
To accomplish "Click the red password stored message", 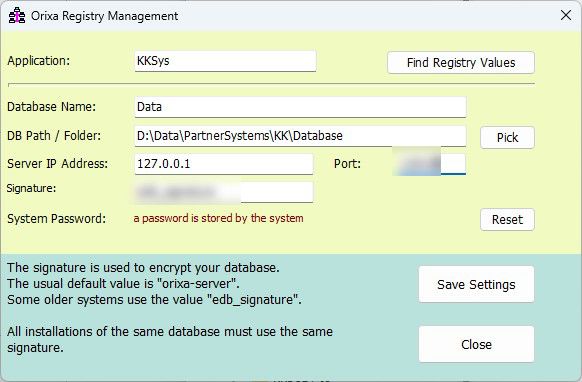I will coord(218,218).
